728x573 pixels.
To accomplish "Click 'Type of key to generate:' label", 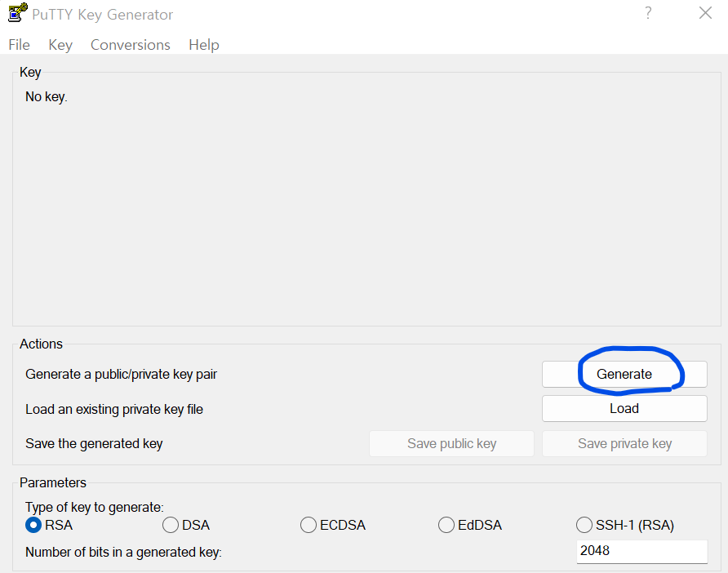I will 95,507.
